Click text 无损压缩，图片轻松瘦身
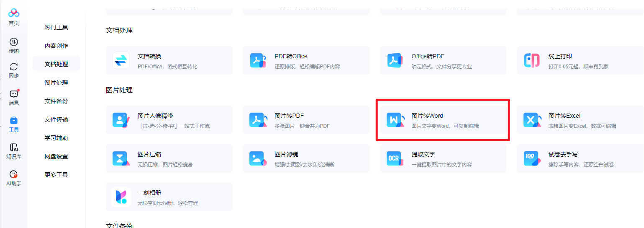 [165, 164]
